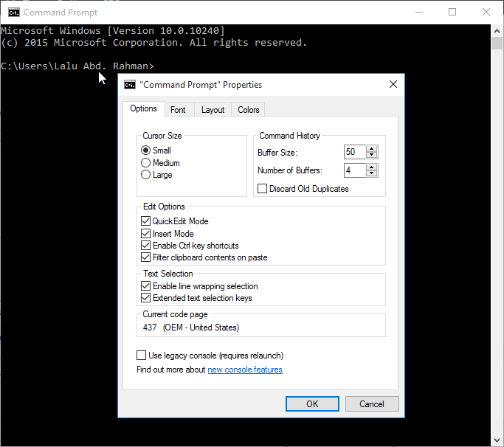Toggle Extended text selection keys
The image size is (504, 447).
145,297
